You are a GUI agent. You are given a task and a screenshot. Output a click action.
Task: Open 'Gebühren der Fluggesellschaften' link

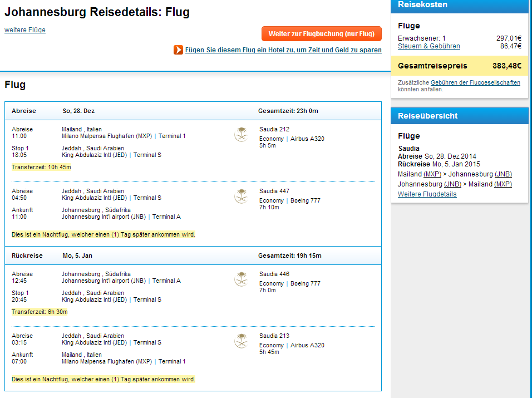(475, 82)
